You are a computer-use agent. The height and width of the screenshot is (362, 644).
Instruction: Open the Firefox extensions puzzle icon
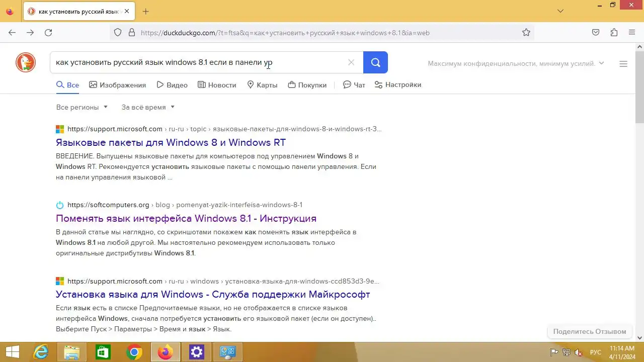[x=614, y=33]
